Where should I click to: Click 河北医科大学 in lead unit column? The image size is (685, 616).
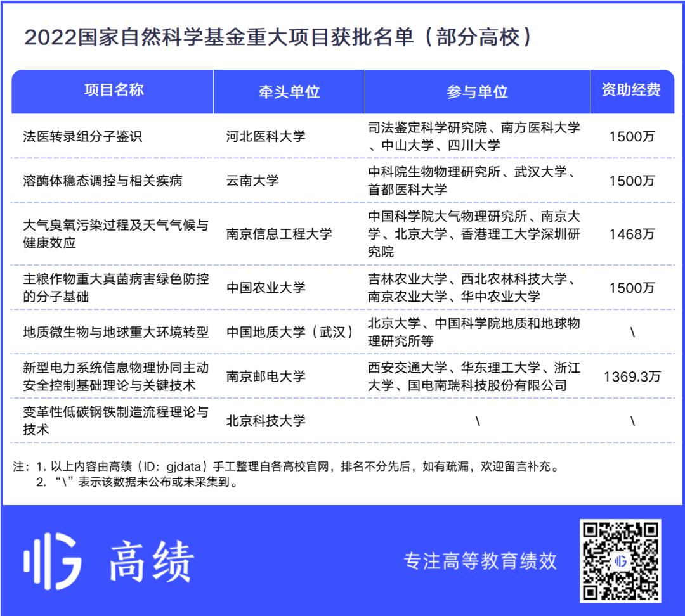[x=266, y=136]
